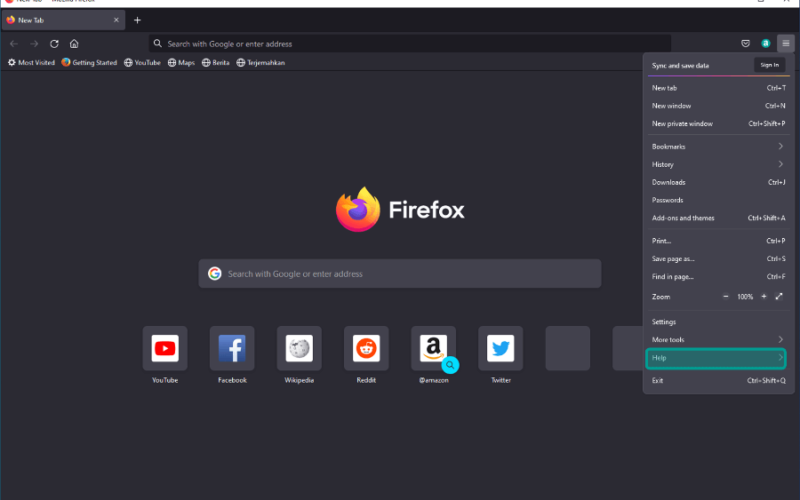Reload the current page
Image resolution: width=800 pixels, height=500 pixels.
[x=54, y=44]
